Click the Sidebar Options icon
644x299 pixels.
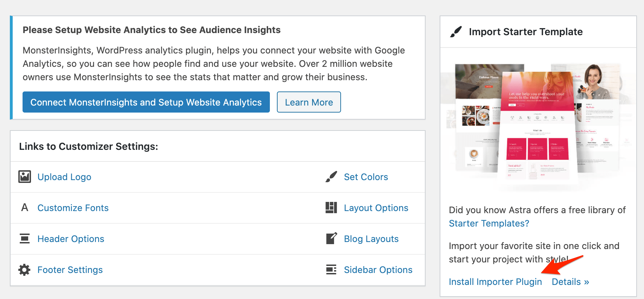coord(331,270)
